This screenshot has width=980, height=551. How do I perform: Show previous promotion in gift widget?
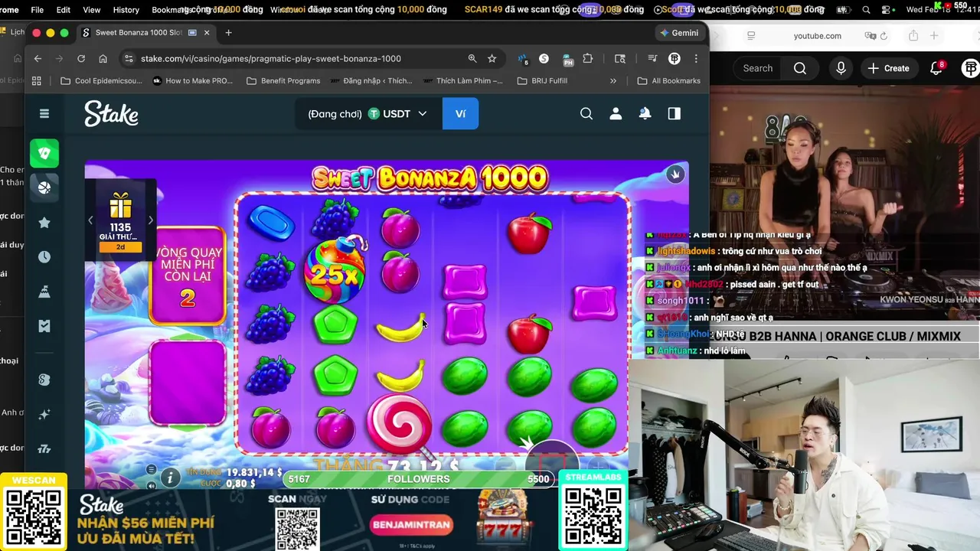point(90,220)
